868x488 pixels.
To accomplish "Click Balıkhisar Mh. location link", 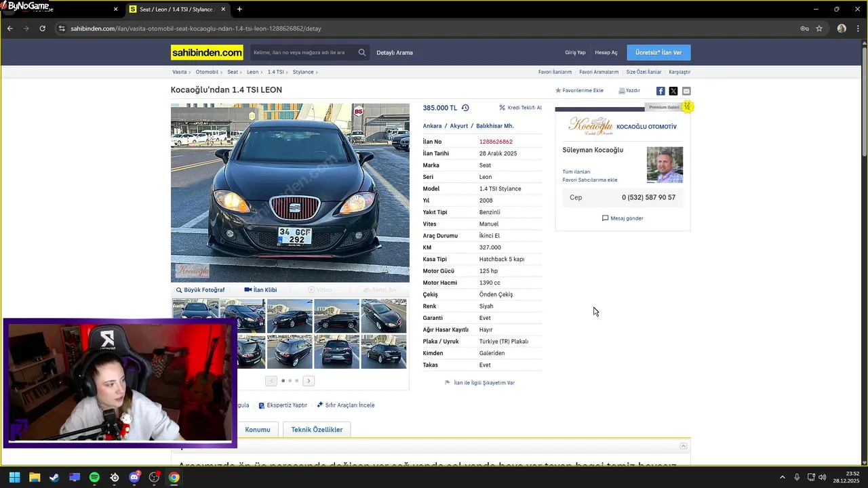I will coord(495,126).
